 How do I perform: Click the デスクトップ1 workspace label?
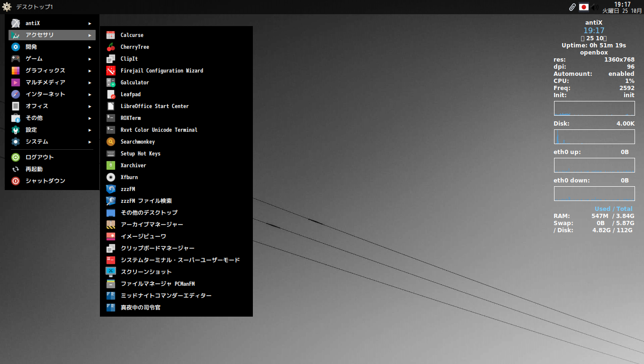click(x=35, y=7)
